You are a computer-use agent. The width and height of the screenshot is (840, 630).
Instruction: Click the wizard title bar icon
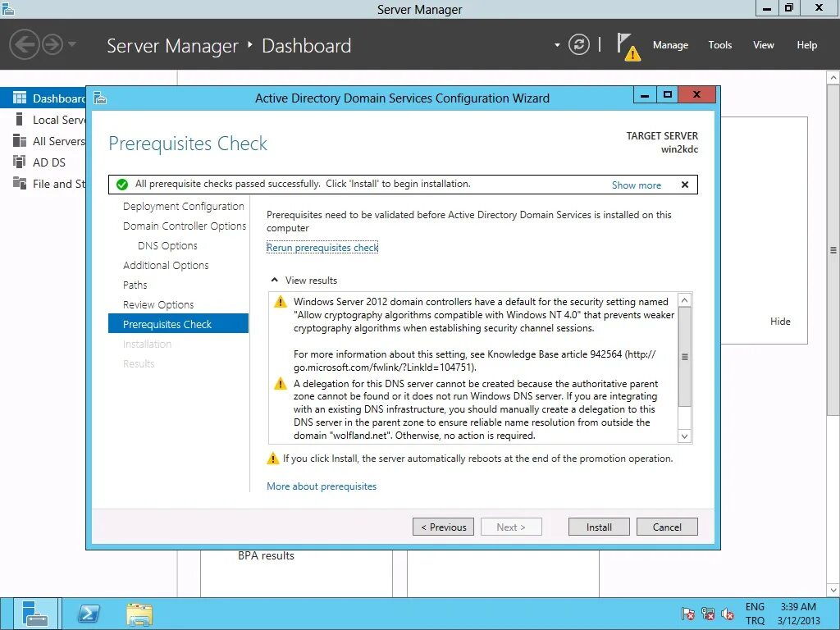(100, 98)
